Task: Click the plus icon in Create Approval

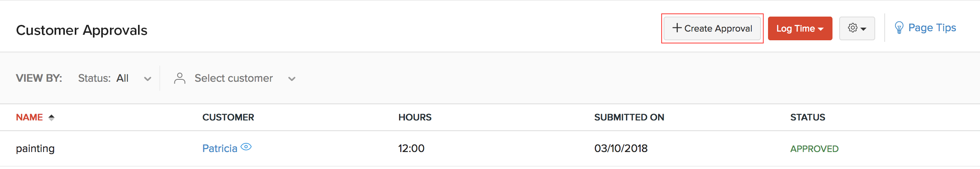Action: [677, 28]
